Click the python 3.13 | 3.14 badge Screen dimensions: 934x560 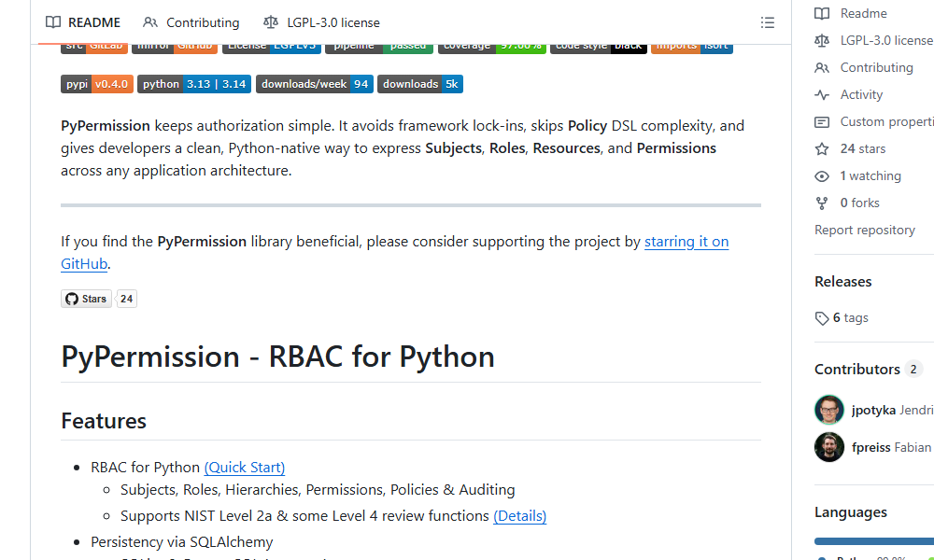[x=194, y=84]
